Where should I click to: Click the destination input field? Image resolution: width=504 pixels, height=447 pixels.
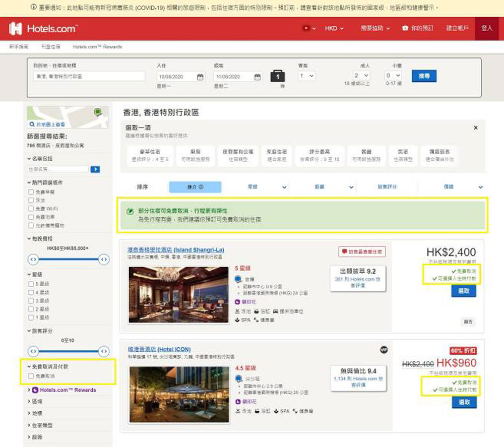(89, 77)
